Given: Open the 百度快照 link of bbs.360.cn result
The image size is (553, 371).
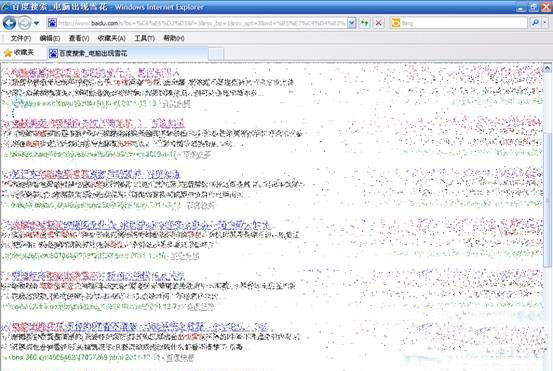Looking at the screenshot, I should pos(180,358).
